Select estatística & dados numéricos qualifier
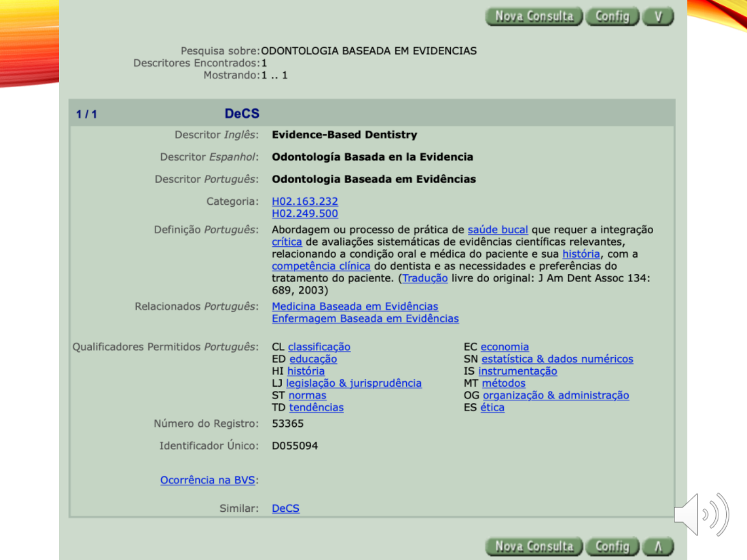Viewport: 747px width, 560px height. point(558,359)
